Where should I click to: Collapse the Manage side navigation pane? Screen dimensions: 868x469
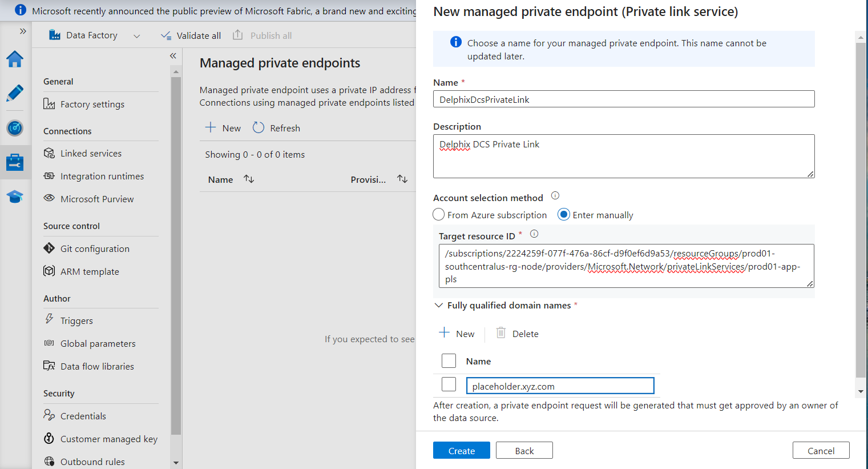pyautogui.click(x=173, y=56)
